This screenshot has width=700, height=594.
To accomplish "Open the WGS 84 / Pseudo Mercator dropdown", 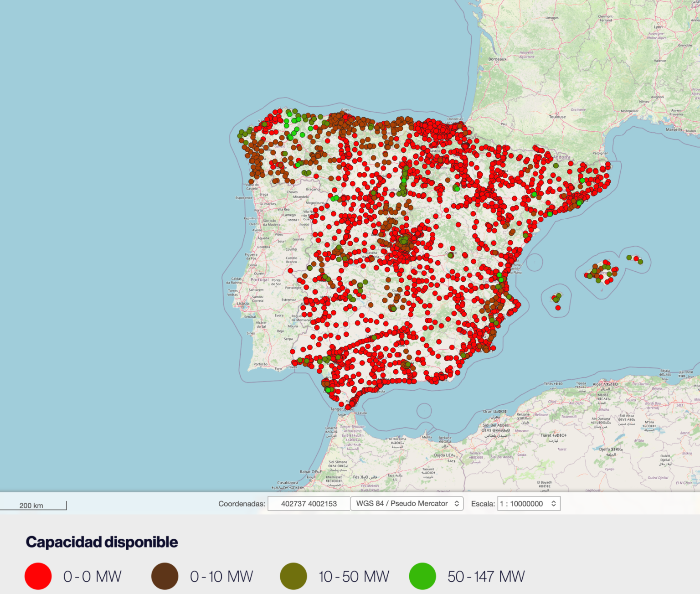I will click(x=407, y=504).
